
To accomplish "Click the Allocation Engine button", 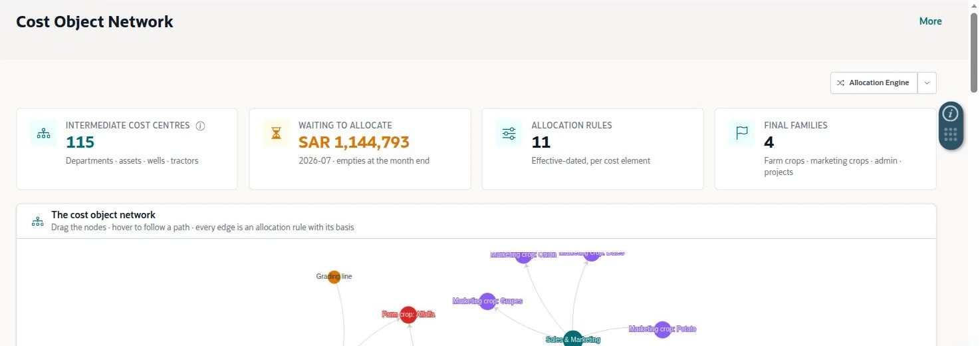I will 874,83.
